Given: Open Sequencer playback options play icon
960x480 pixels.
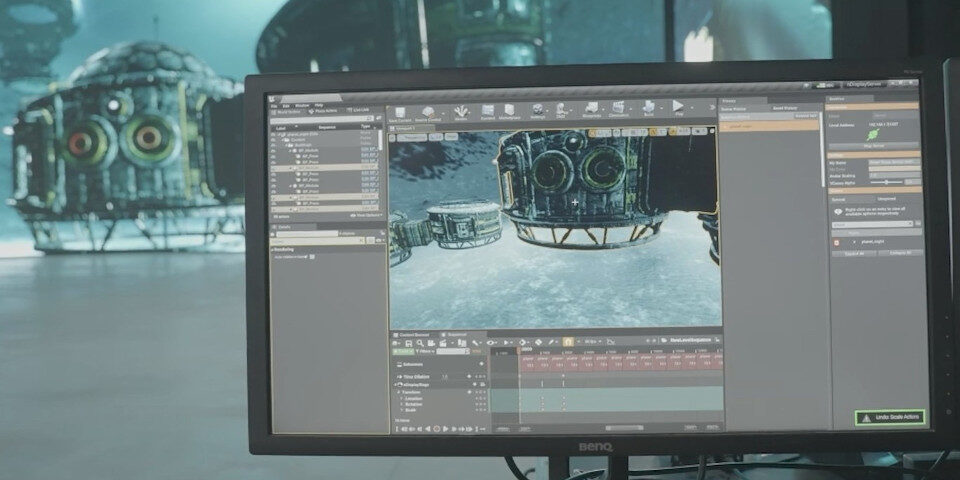Looking at the screenshot, I should (x=506, y=343).
